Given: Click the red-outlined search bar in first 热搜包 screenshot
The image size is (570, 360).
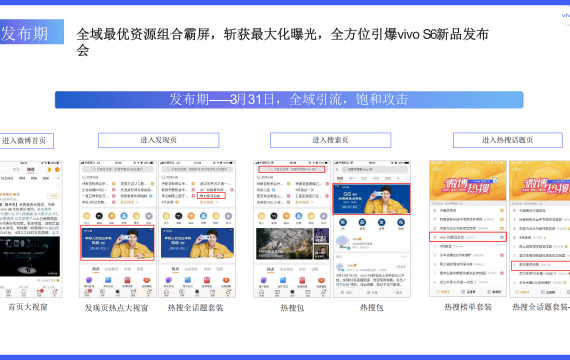Looking at the screenshot, I should 292,169.
